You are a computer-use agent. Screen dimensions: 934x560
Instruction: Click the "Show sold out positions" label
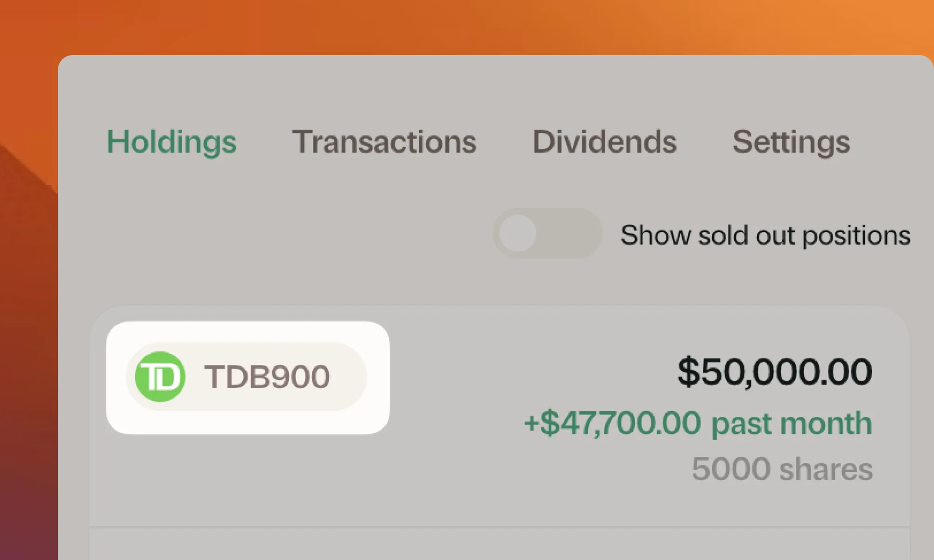click(765, 235)
